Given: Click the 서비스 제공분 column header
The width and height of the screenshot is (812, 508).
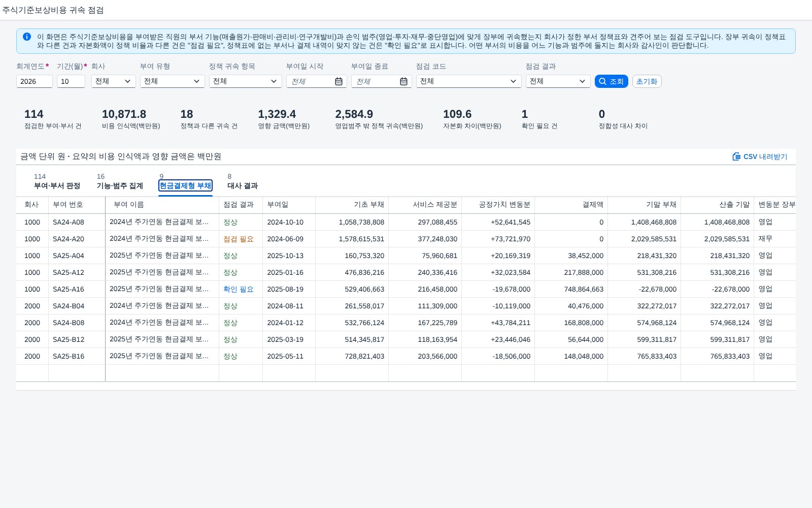Looking at the screenshot, I should [425, 205].
